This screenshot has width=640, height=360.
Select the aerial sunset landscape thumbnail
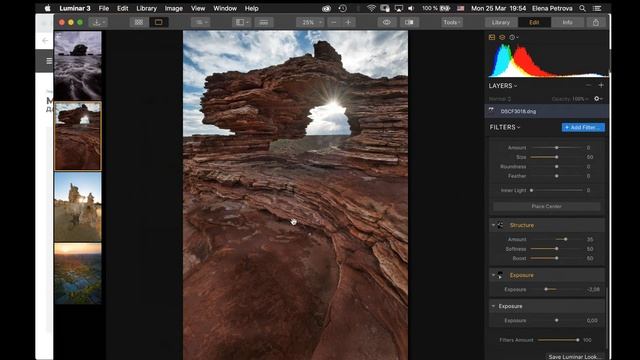click(x=78, y=273)
